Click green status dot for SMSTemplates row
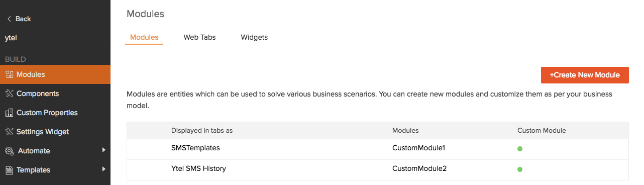The image size is (644, 185). tap(520, 149)
